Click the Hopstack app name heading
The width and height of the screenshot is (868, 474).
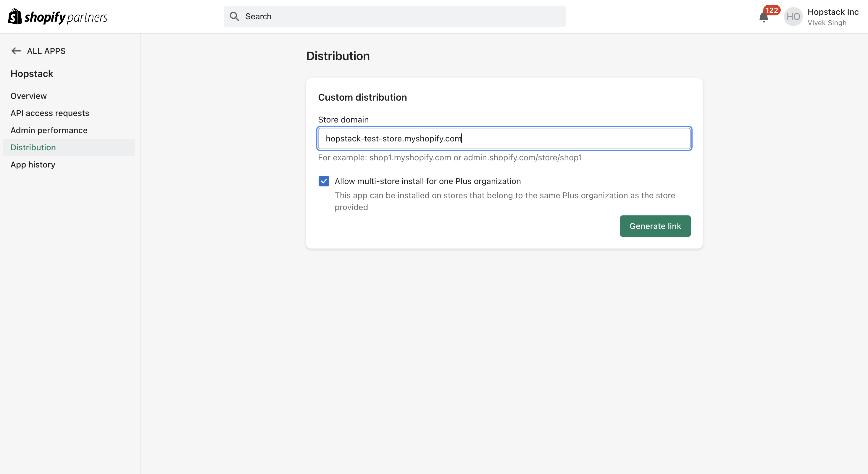tap(32, 74)
